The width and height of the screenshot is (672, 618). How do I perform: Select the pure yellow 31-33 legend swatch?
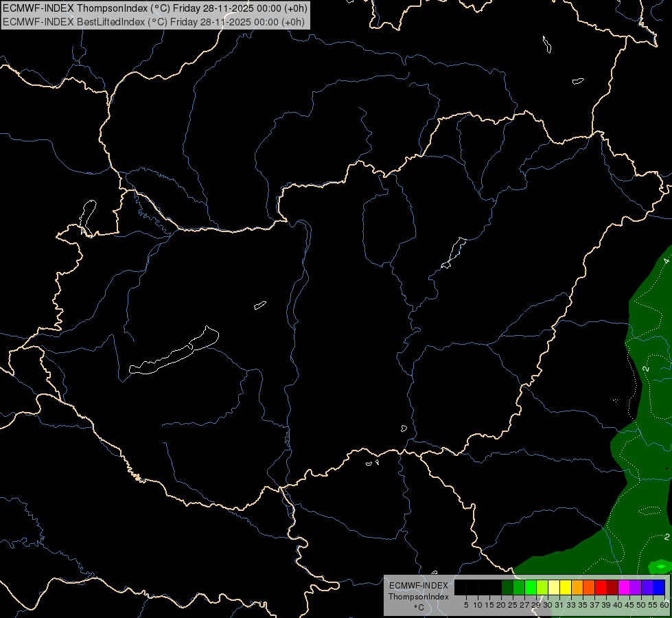566,588
